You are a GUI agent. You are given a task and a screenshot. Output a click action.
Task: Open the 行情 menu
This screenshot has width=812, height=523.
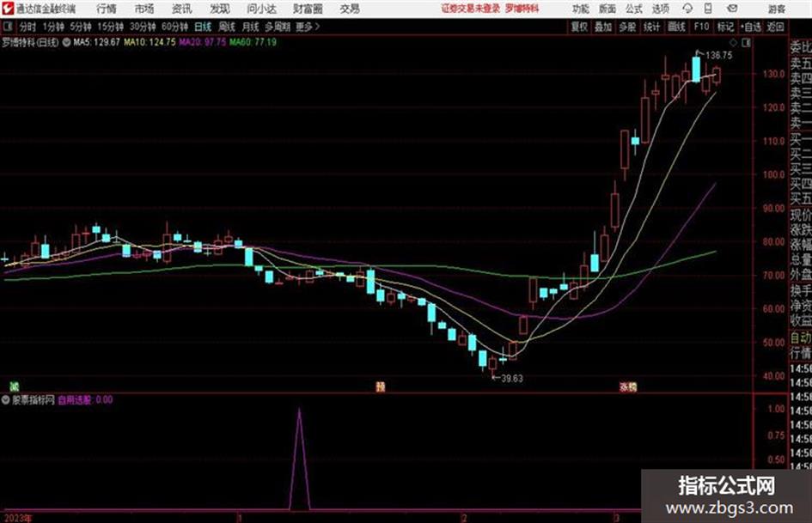click(x=107, y=9)
